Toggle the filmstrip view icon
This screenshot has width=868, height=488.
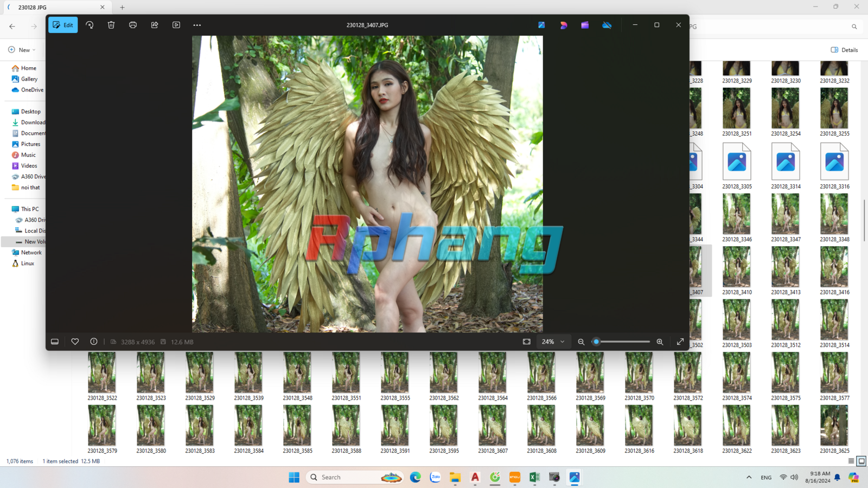(55, 342)
